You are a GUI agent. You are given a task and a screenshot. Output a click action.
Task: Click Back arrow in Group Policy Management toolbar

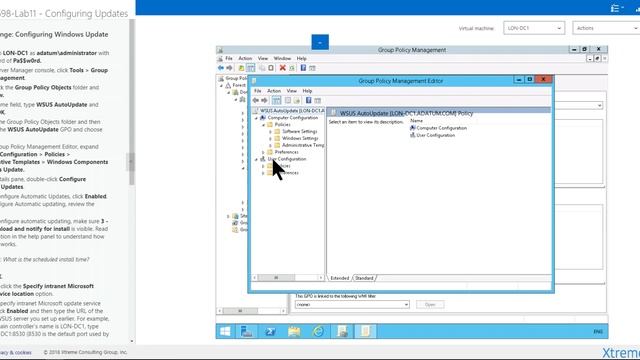click(221, 68)
